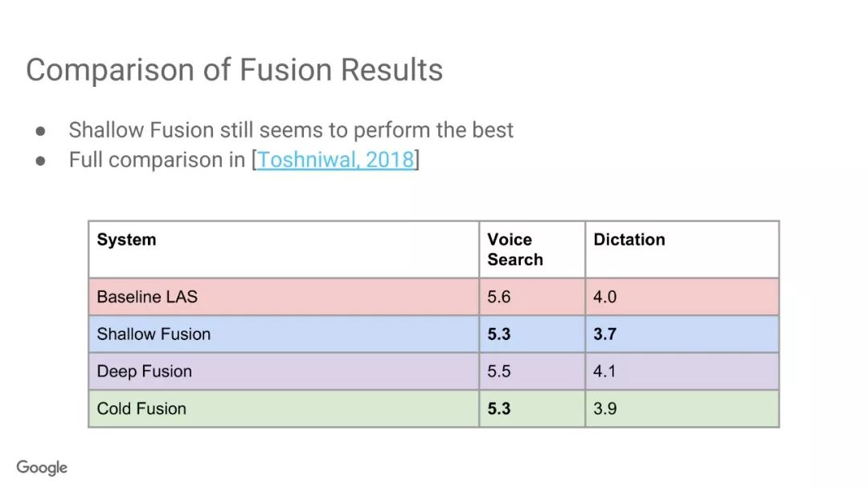Image resolution: width=868 pixels, height=488 pixels.
Task: Select the Shallow Fusion row label
Action: pyautogui.click(x=154, y=334)
